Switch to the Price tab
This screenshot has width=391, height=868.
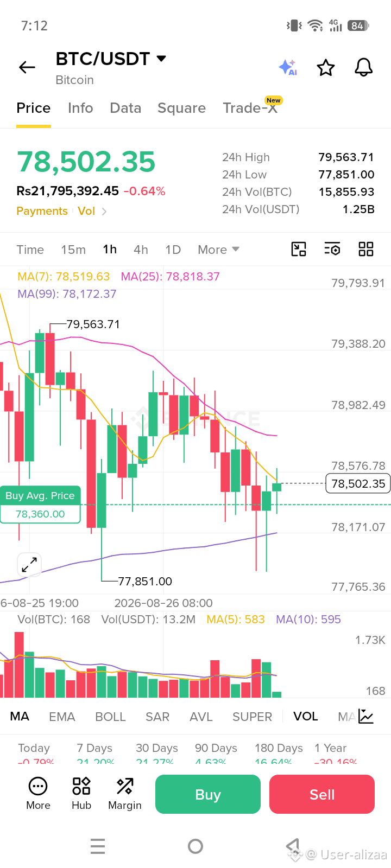[34, 108]
